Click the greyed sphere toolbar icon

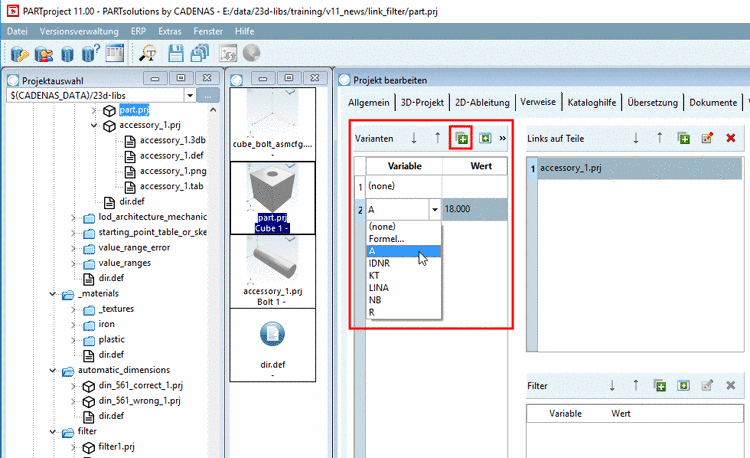click(251, 53)
